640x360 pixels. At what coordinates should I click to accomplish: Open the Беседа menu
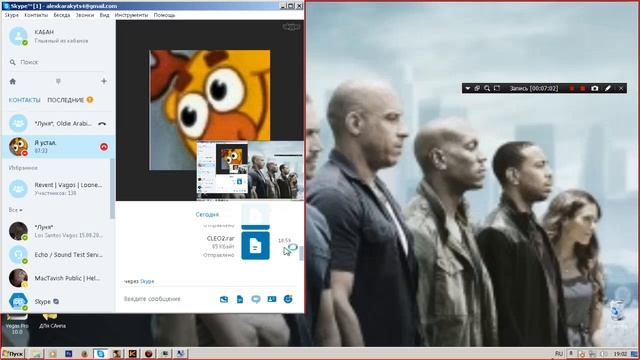point(62,15)
